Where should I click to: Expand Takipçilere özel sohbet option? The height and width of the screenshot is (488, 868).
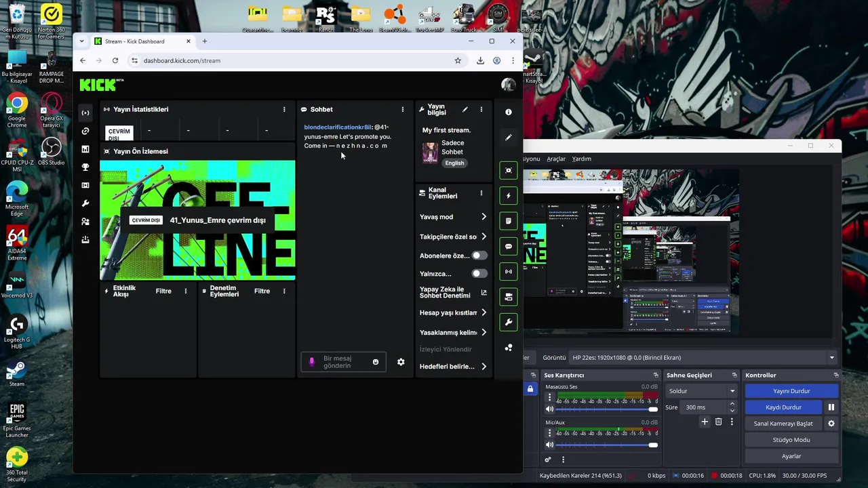pos(453,237)
